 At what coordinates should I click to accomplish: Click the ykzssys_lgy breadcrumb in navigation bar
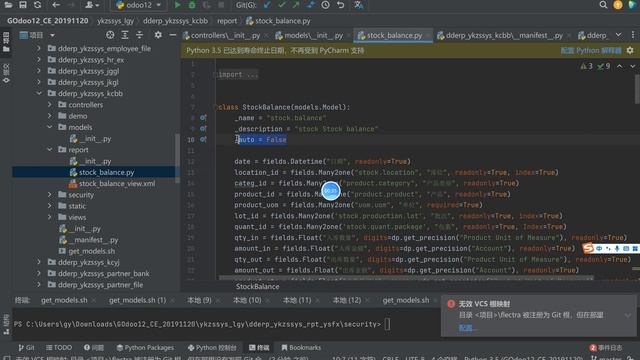[x=116, y=21]
